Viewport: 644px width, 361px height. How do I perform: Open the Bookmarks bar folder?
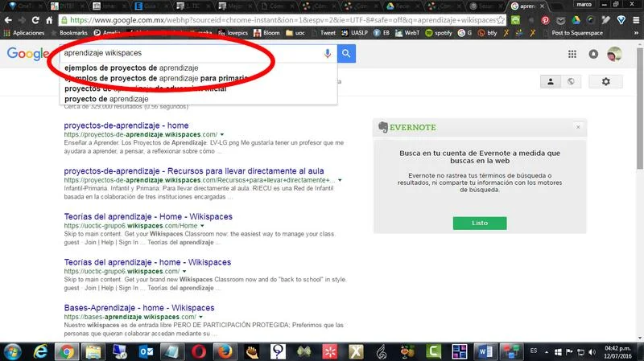(69, 33)
